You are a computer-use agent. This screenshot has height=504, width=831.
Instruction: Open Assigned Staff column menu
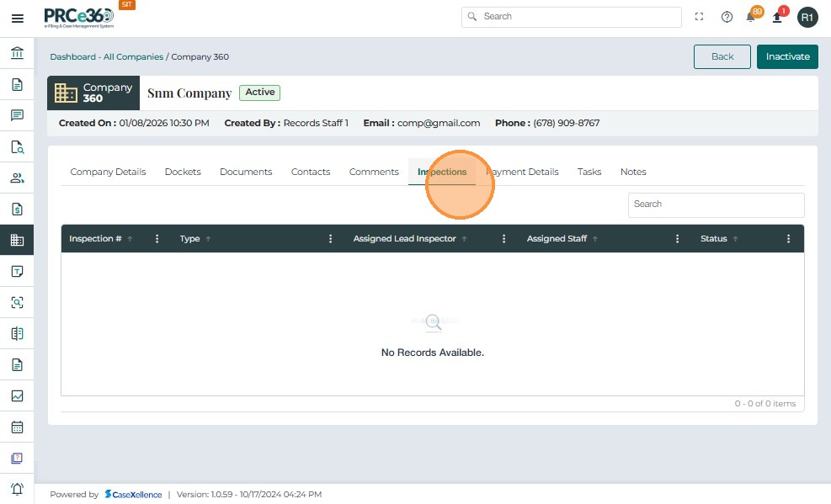pos(677,239)
